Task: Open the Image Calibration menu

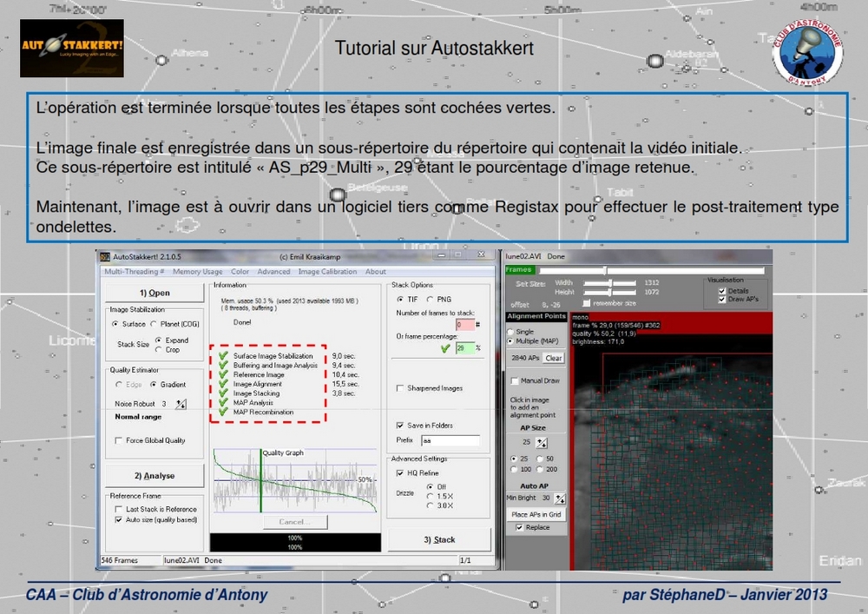Action: pyautogui.click(x=327, y=272)
